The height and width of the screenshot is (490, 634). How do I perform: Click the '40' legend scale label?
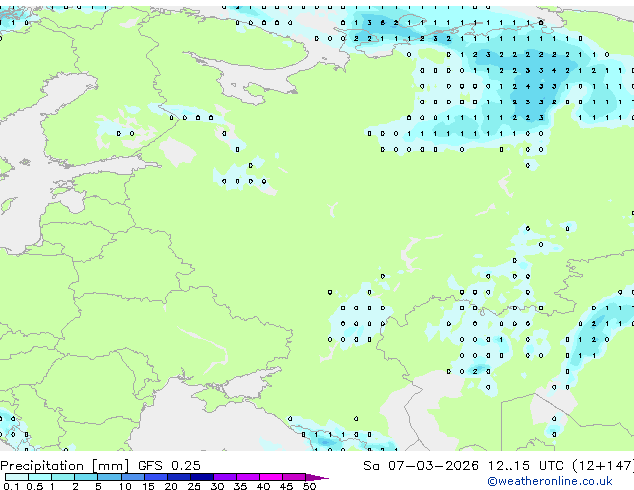[x=263, y=486]
